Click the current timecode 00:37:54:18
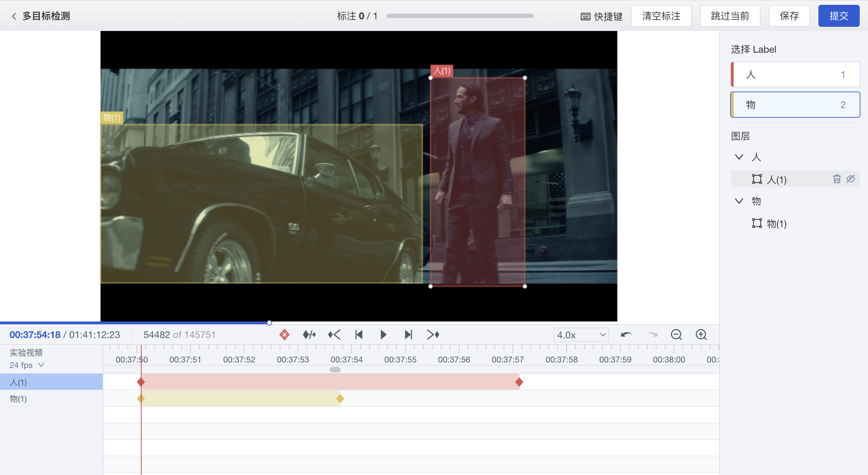Image resolution: width=868 pixels, height=475 pixels. point(35,335)
